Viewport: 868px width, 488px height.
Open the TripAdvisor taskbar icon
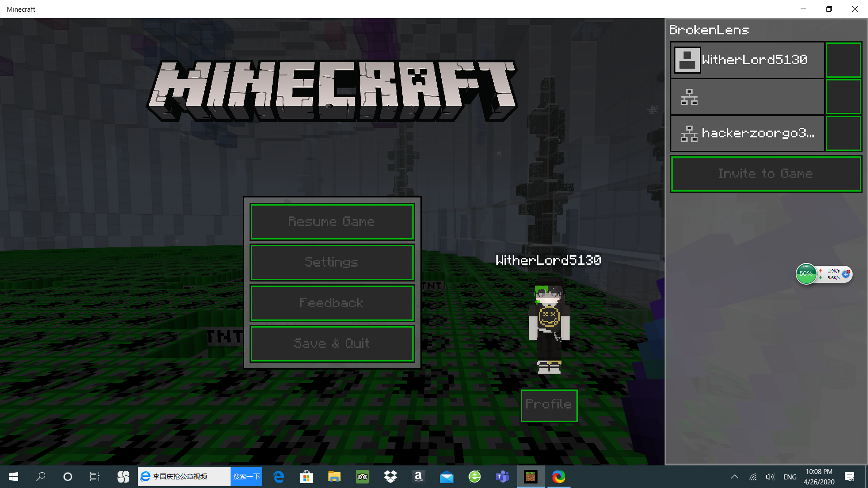pos(363,477)
